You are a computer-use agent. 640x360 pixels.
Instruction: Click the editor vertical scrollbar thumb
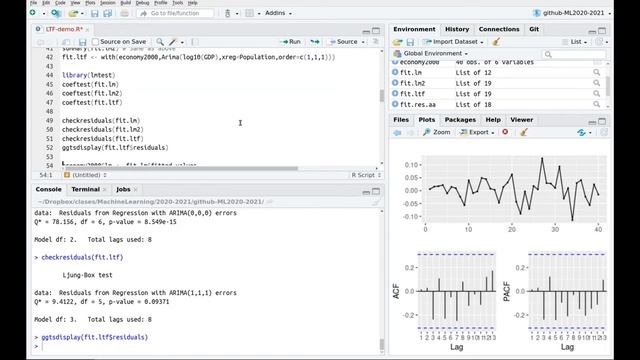click(382, 96)
